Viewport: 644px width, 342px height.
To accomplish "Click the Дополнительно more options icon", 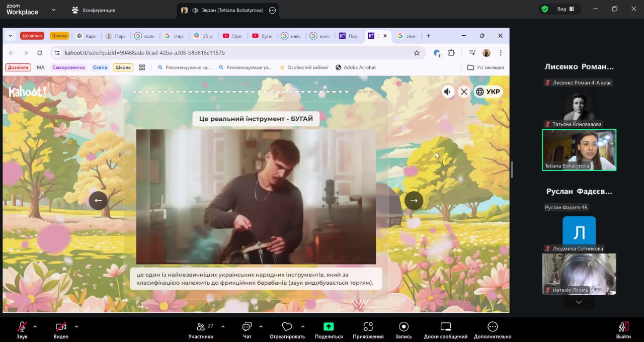I will [x=492, y=326].
